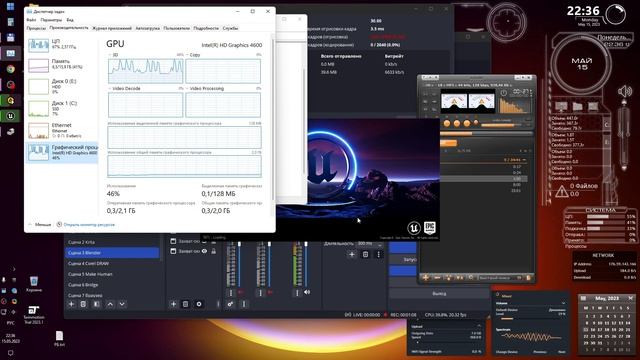The width and height of the screenshot is (640, 360).
Task: Switch to Службы tab
Action: click(x=230, y=28)
